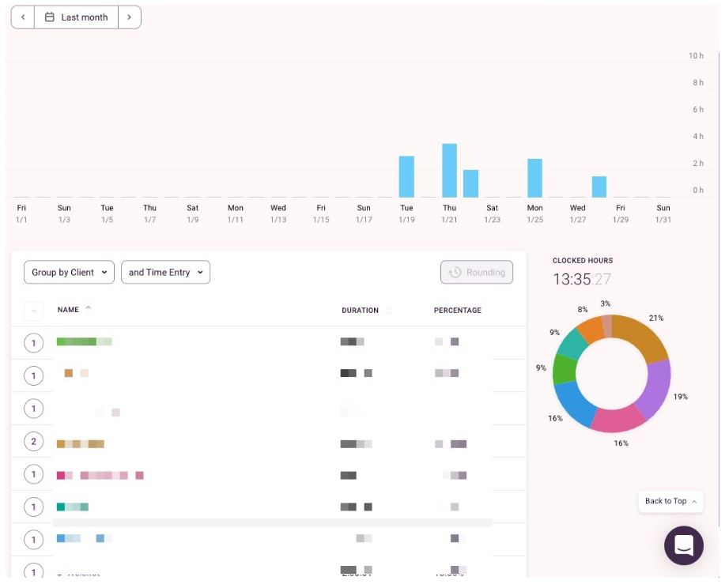Navigate to the next month with right chevron
The width and height of the screenshot is (725, 588).
pos(131,17)
